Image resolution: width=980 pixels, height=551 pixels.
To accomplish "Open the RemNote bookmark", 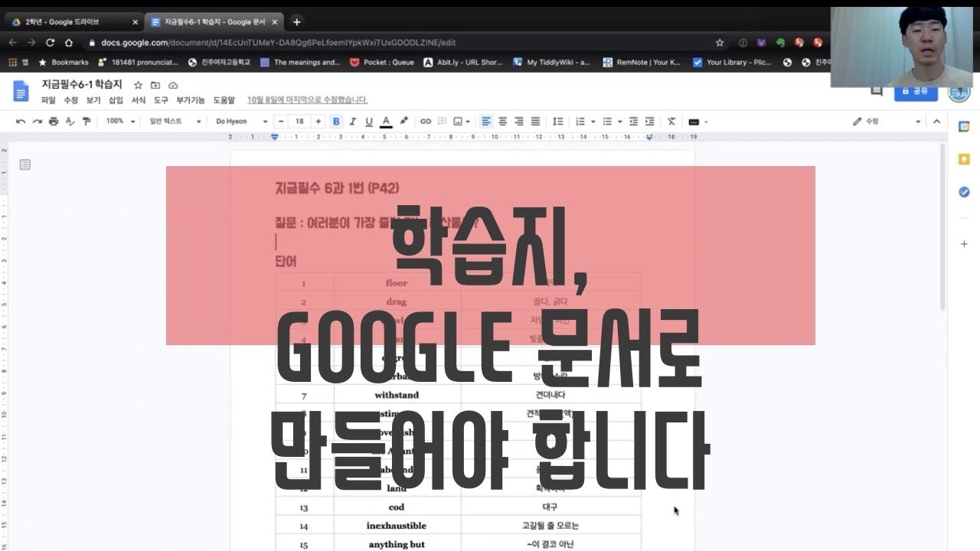I will tap(642, 62).
